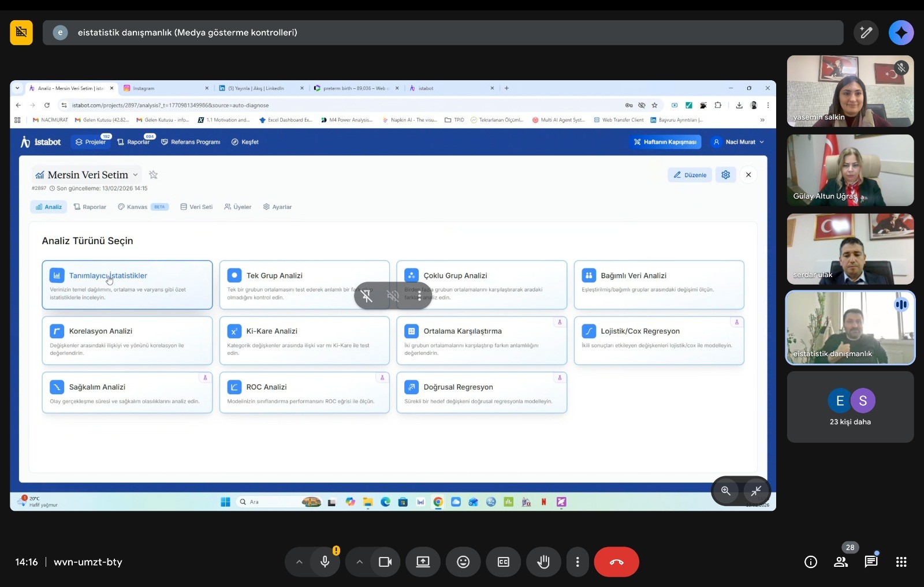924x587 pixels.
Task: Open the emoji reactions picker
Action: click(463, 562)
